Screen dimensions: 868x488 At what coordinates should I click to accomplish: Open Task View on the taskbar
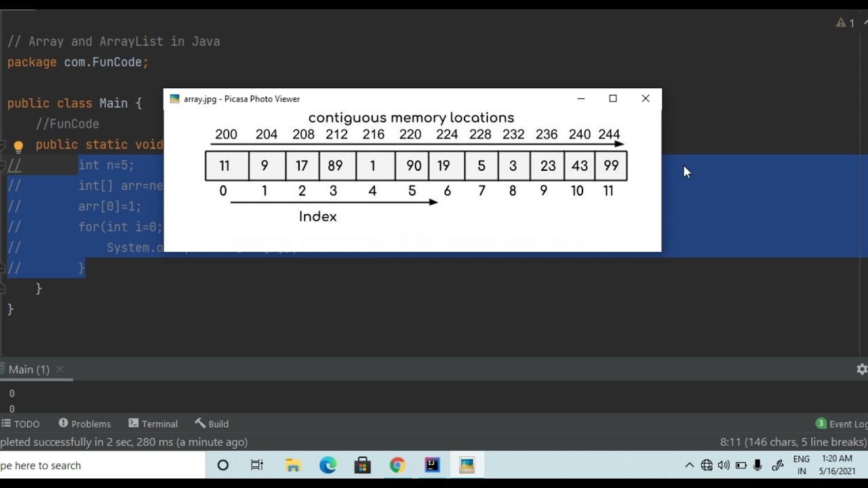(x=257, y=466)
